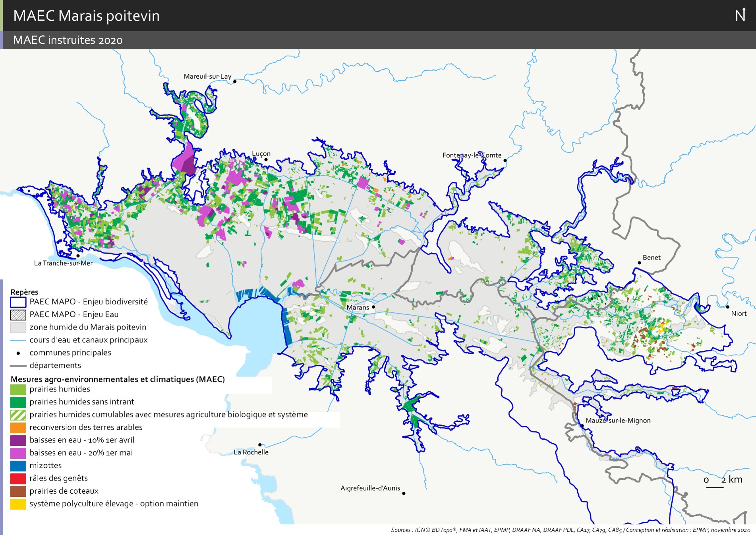Click the 'Fontenay-le-Comte' map label
Image resolution: width=756 pixels, height=535 pixels.
click(472, 155)
